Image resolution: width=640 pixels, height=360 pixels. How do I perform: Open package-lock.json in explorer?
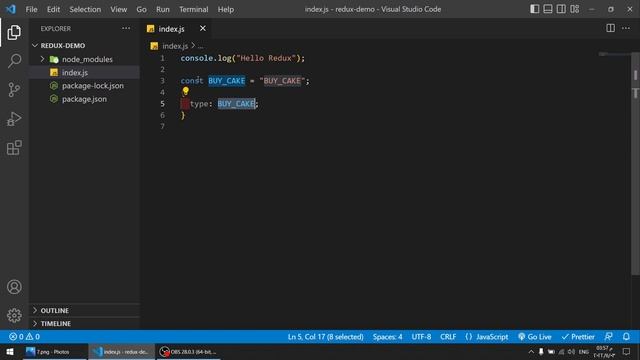(x=84, y=86)
